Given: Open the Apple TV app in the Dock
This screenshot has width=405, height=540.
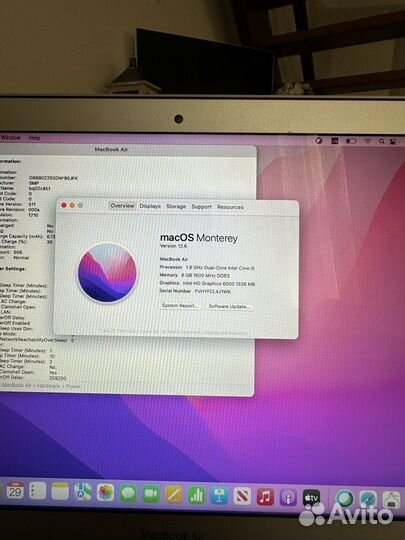Looking at the screenshot, I should (311, 498).
